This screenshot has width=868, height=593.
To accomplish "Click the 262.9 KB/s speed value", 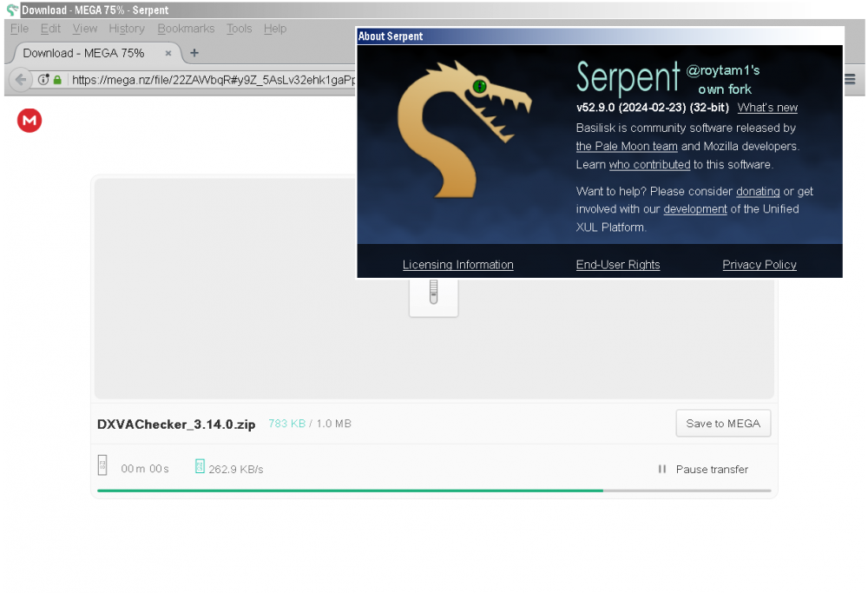I will (236, 470).
